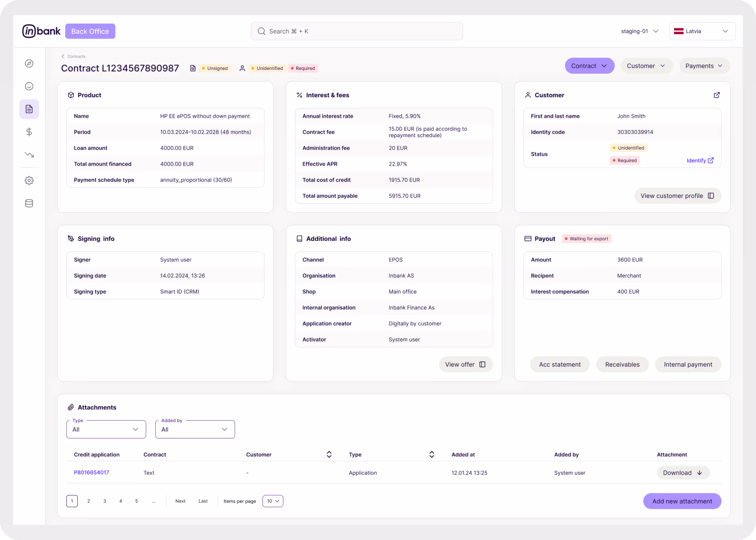Change items per page dropdown
This screenshot has width=756, height=540.
click(273, 501)
